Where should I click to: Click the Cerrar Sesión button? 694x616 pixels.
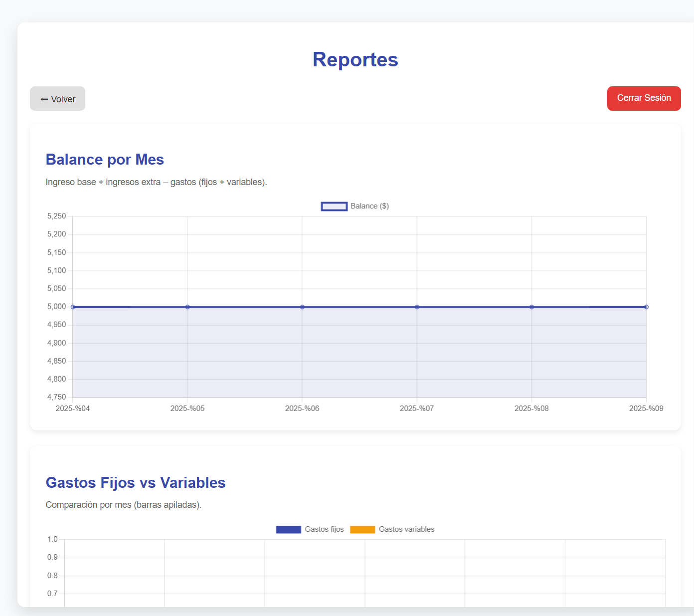tap(644, 98)
